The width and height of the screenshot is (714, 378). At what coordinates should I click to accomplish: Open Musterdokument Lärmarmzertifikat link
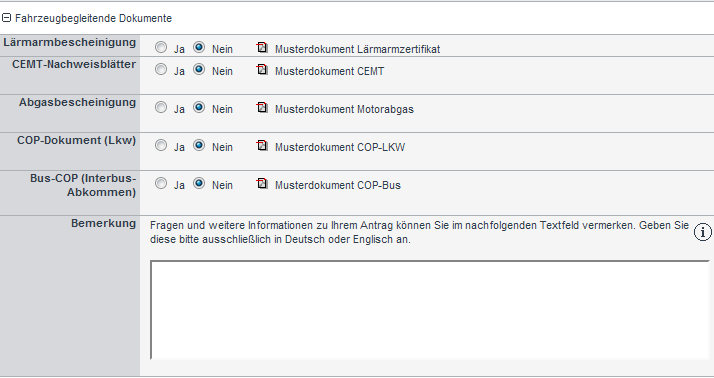357,49
